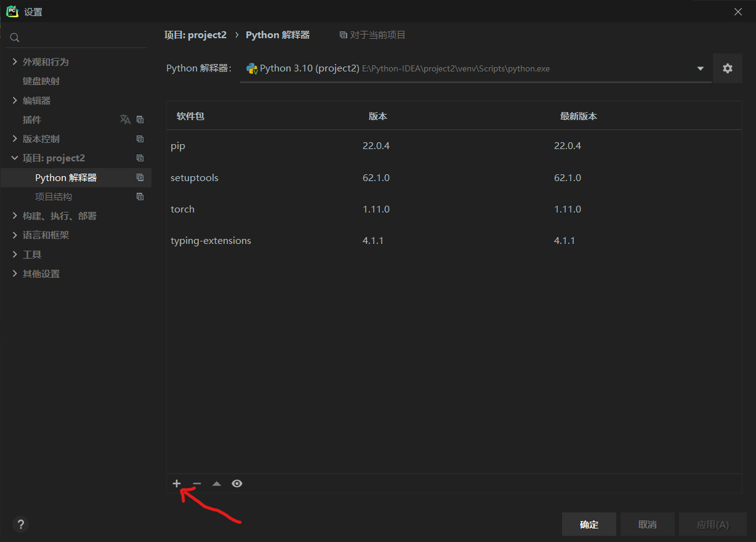Expand the 编辑器 section

coord(15,100)
